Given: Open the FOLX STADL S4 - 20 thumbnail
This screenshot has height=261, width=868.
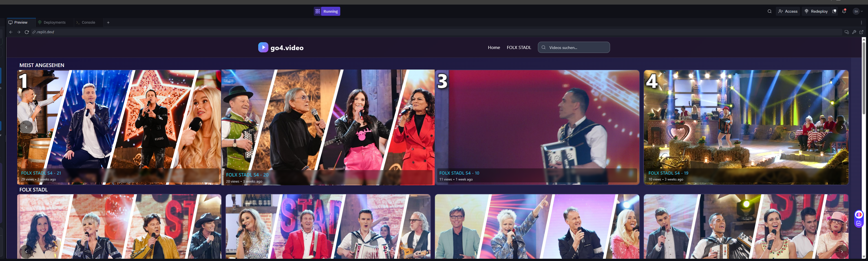Looking at the screenshot, I should tap(328, 127).
